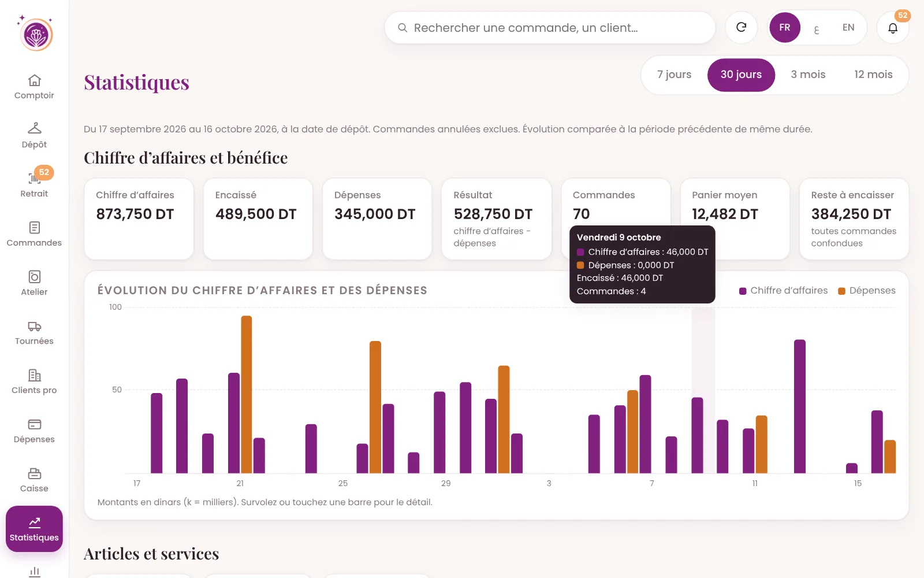Switch language to Arabic (ع)

(817, 28)
